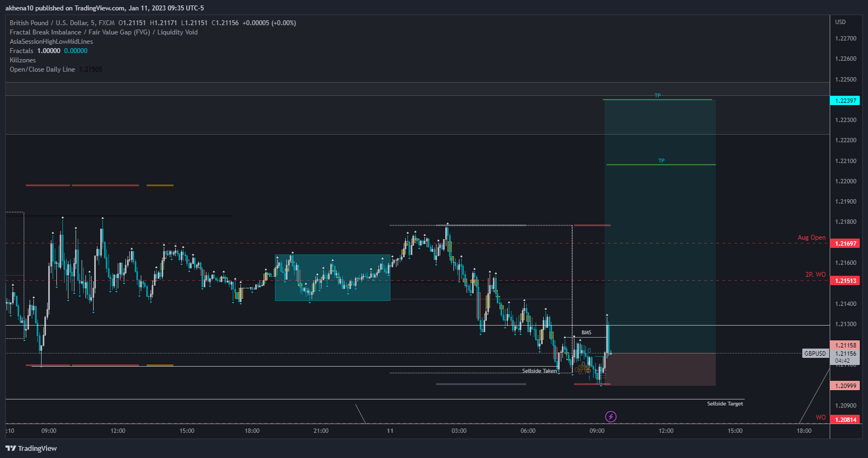The width and height of the screenshot is (868, 458).
Task: Select the Killzones indicator label
Action: pos(22,60)
